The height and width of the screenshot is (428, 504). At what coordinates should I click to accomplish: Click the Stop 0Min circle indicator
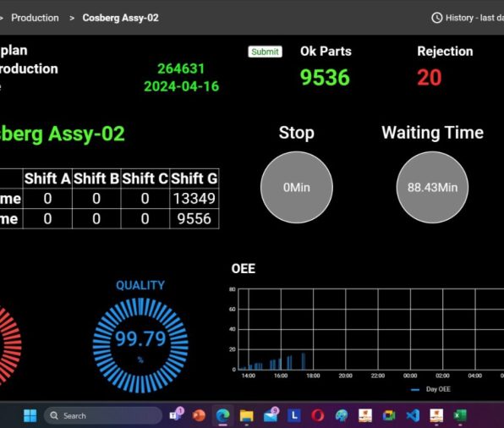tap(297, 188)
